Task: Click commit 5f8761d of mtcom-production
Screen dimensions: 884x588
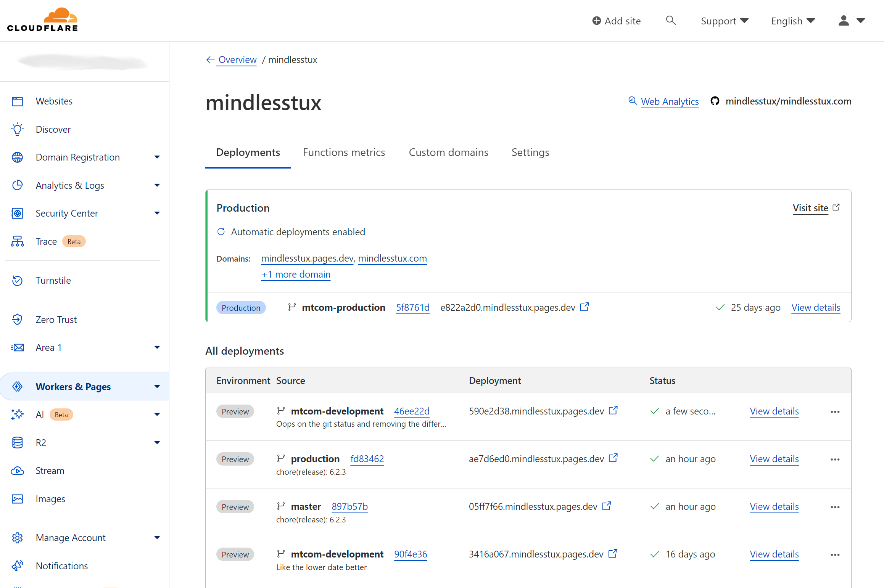Action: point(413,307)
